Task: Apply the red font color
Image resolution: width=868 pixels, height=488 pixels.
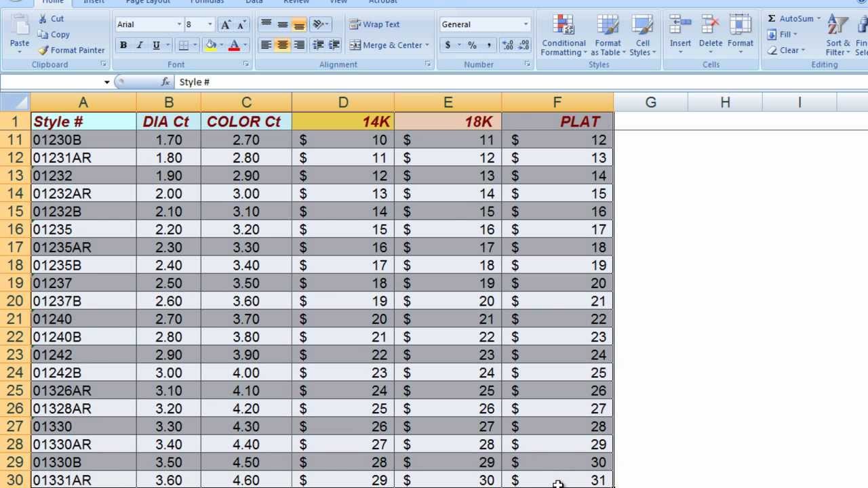Action: tap(234, 45)
